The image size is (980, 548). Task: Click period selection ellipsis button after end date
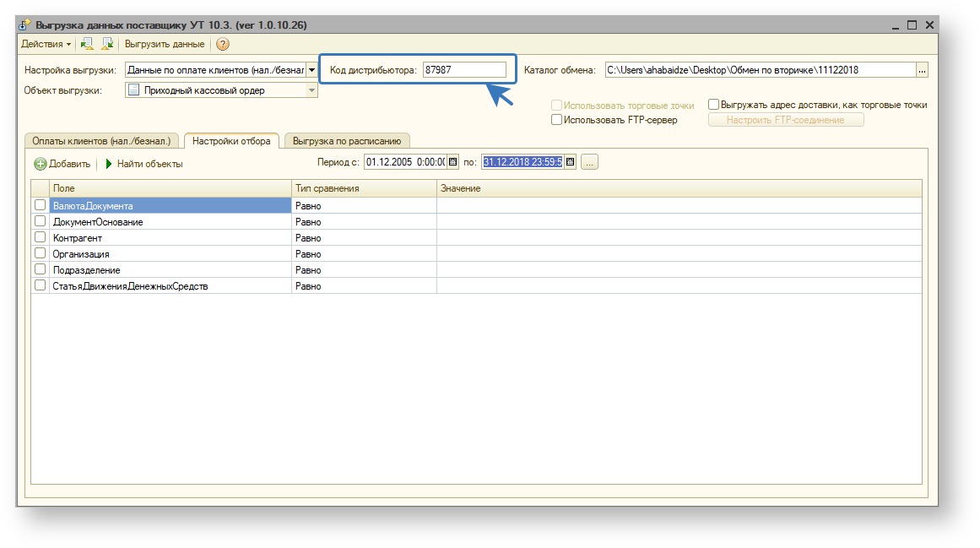[589, 162]
